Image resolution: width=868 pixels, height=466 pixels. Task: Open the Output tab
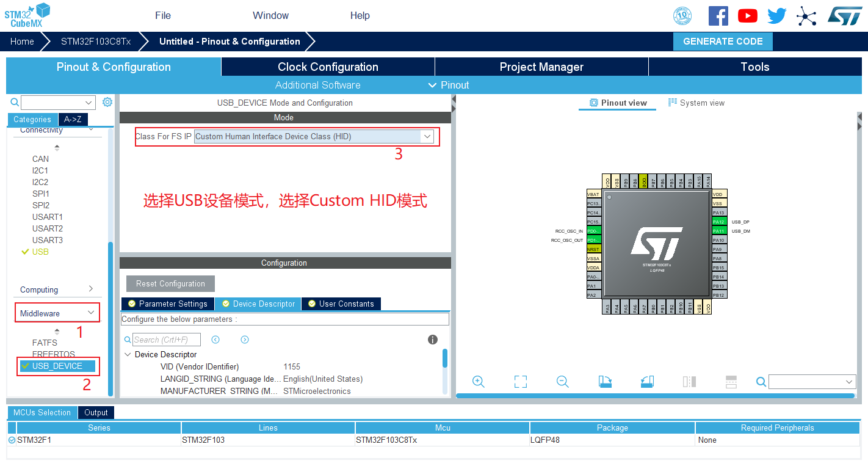(96, 412)
